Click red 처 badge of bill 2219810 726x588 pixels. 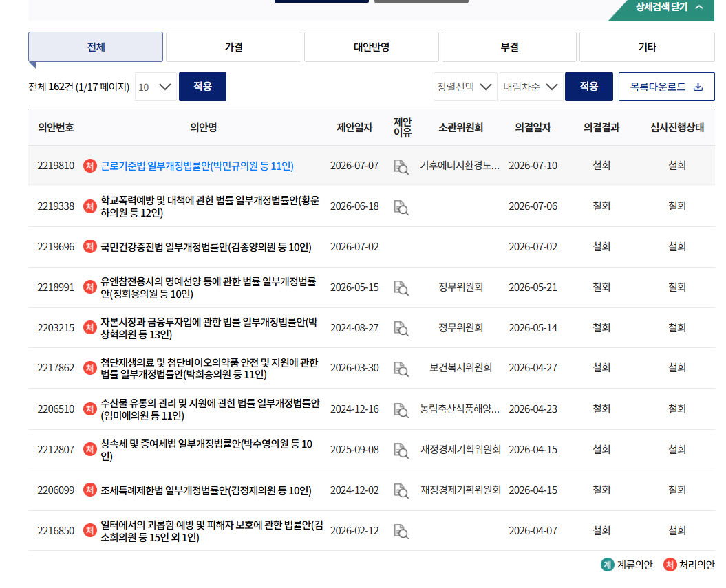pos(90,166)
